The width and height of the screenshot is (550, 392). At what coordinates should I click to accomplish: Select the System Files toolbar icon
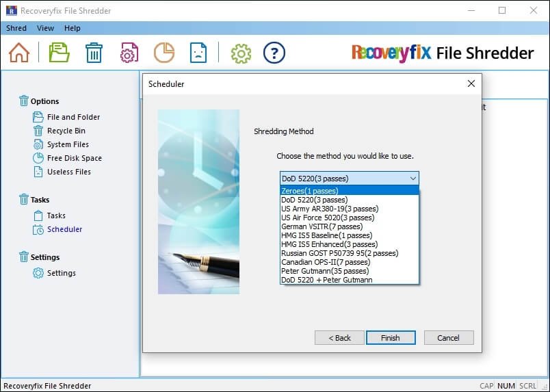pyautogui.click(x=129, y=53)
